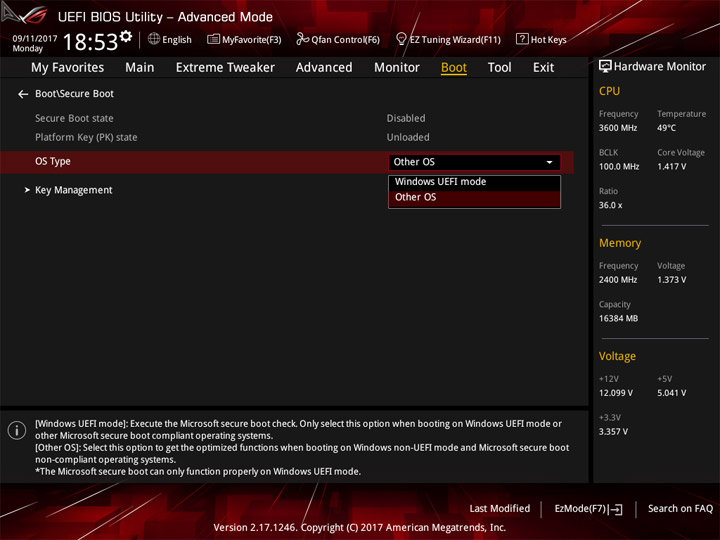Viewport: 720px width, 540px height.
Task: Click +3.3V reading 3.357 V
Action: tap(613, 432)
